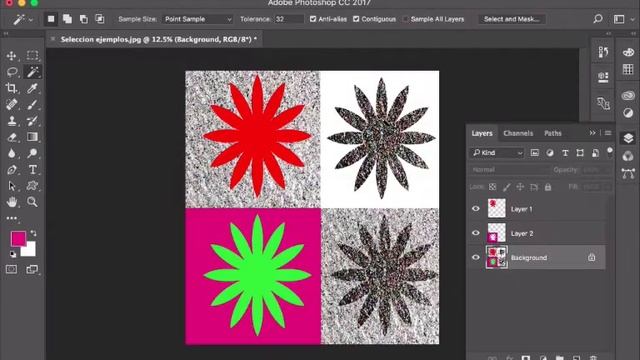Click the Tolerance input field
This screenshot has height=360, width=640.
(x=289, y=19)
